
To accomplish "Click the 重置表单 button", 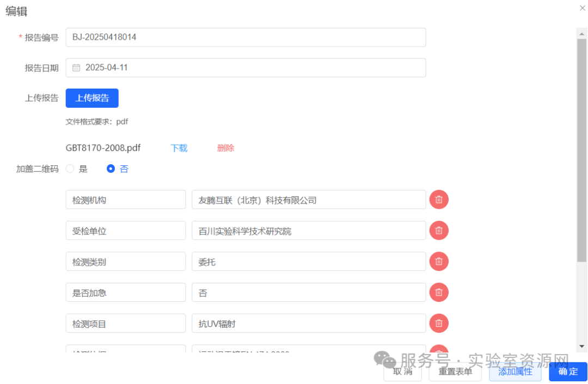I will click(455, 371).
